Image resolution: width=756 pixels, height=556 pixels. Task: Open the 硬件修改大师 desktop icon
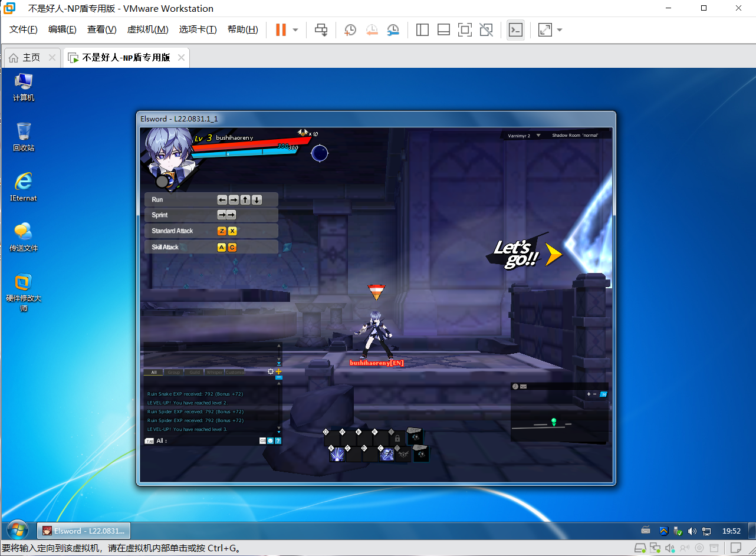[24, 293]
